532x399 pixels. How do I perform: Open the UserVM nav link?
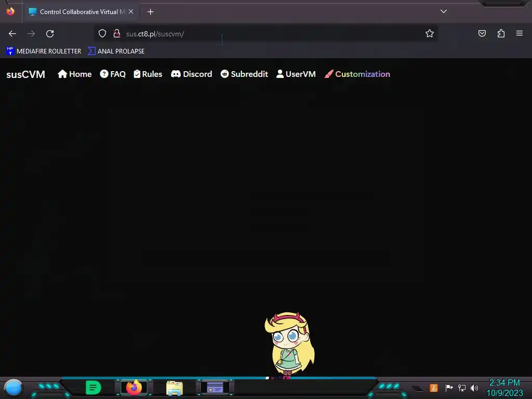pos(296,74)
